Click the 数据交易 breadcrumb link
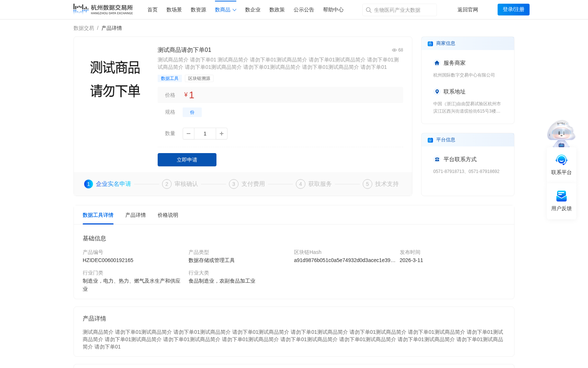This screenshot has width=588, height=368. click(84, 28)
